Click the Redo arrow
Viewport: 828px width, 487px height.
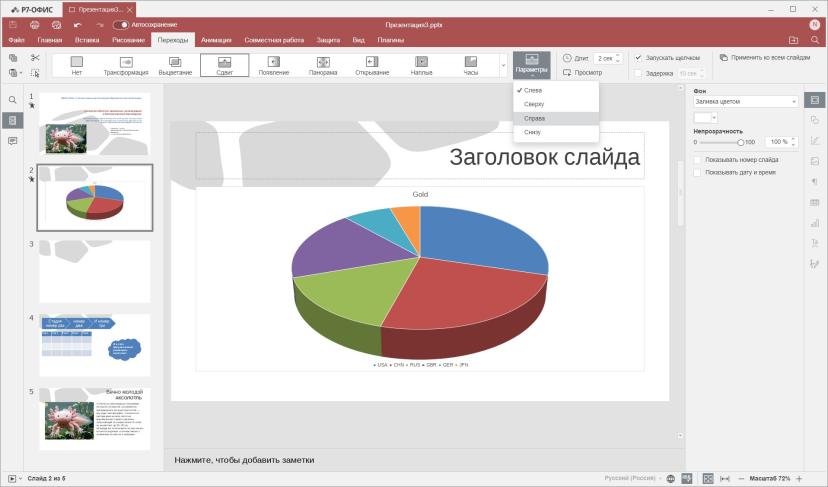click(99, 25)
